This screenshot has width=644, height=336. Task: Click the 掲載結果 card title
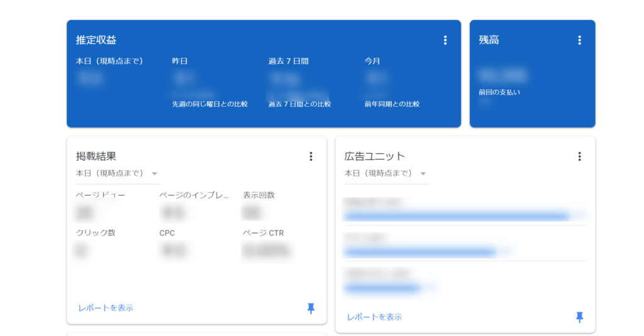(x=96, y=156)
